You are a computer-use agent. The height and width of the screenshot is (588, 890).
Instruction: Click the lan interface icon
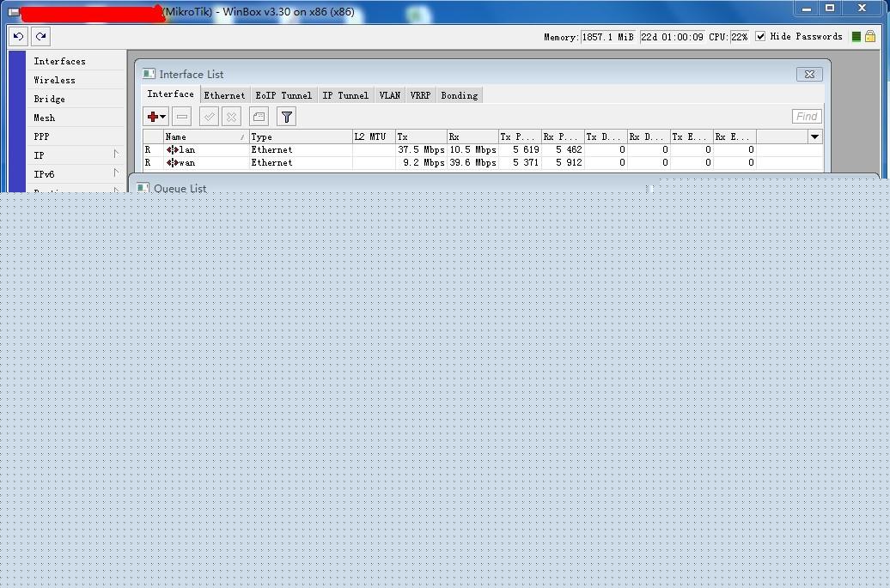(x=172, y=149)
